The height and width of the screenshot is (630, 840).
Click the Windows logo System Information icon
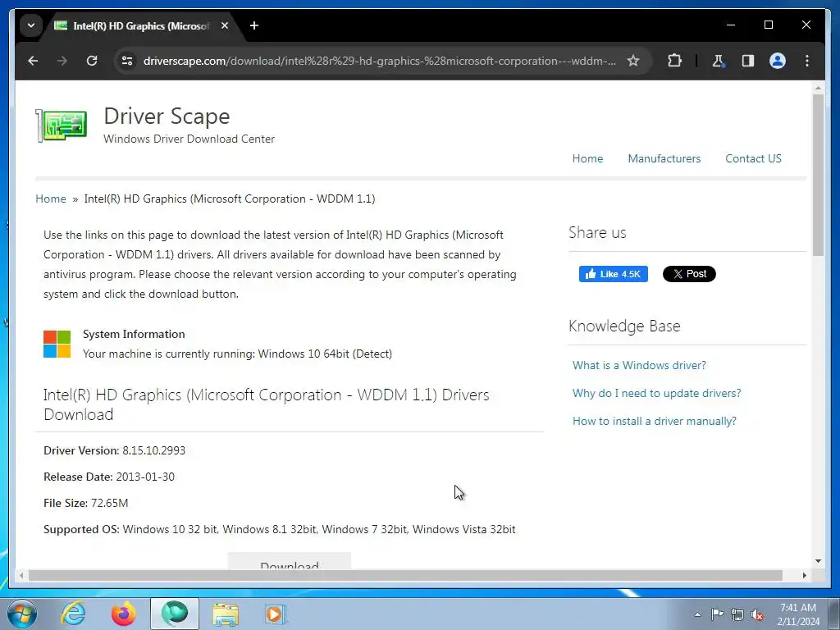point(57,344)
